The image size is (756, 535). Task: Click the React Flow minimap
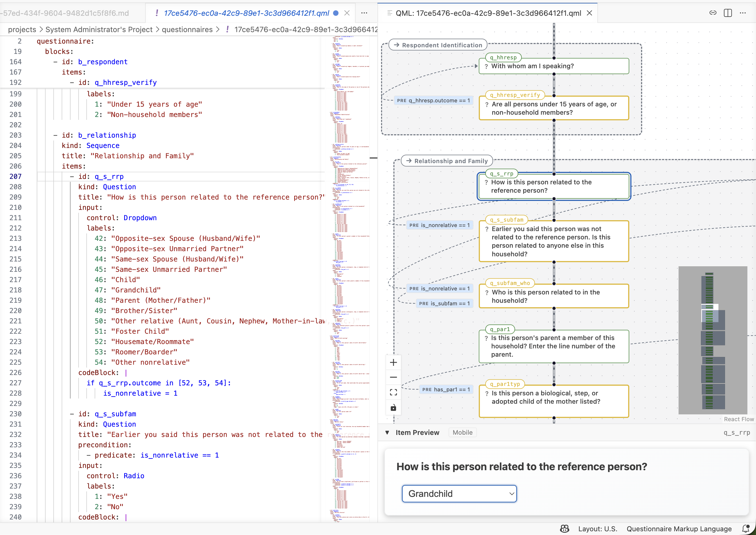713,340
